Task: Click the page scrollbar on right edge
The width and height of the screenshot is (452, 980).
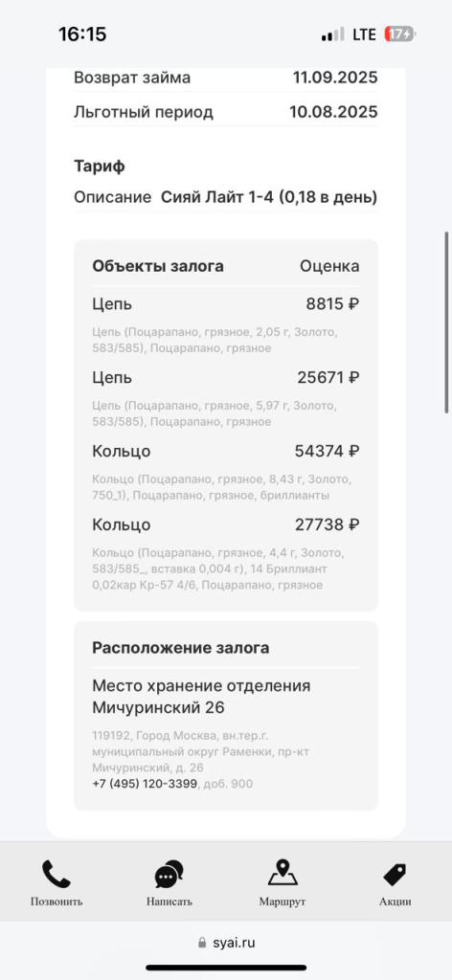Action: click(446, 322)
